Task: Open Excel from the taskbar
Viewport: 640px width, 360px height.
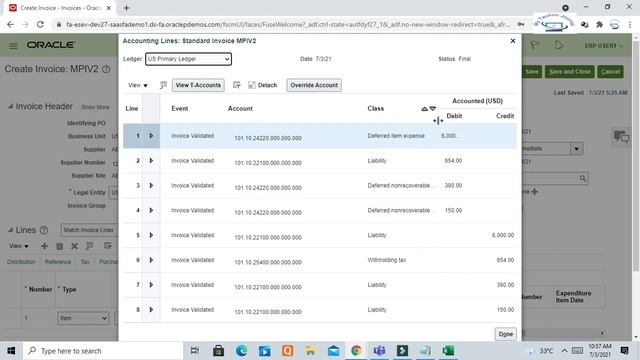Action: point(448,351)
